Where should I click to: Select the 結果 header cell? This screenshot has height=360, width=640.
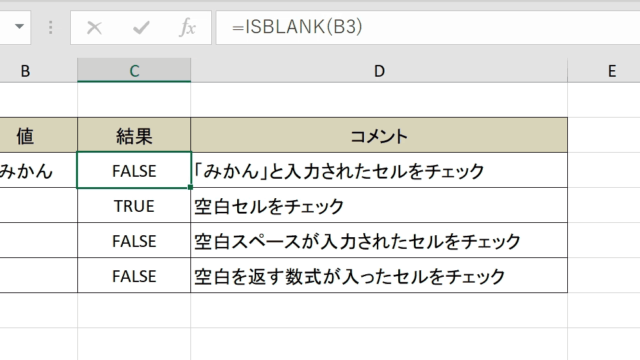click(x=134, y=135)
